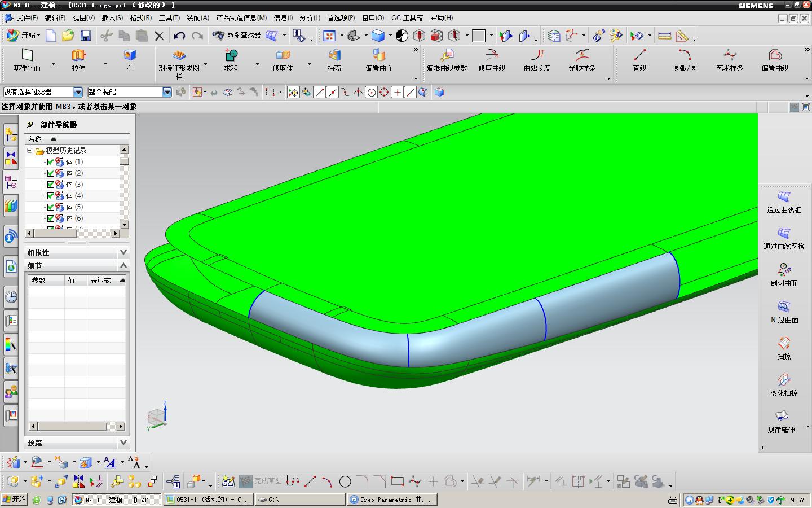Click the 求和 unite tool
Image resolution: width=812 pixels, height=508 pixels.
(x=231, y=60)
